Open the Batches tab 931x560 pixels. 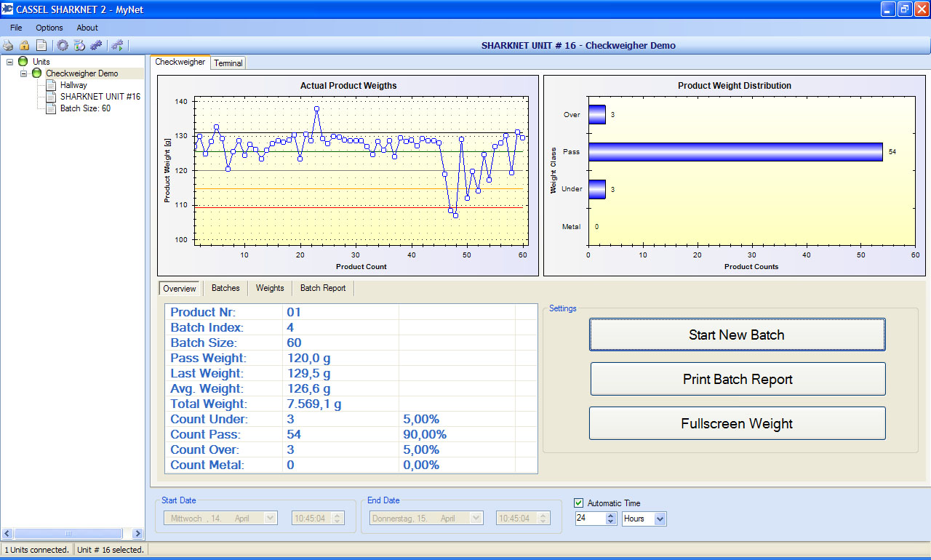[x=225, y=288]
